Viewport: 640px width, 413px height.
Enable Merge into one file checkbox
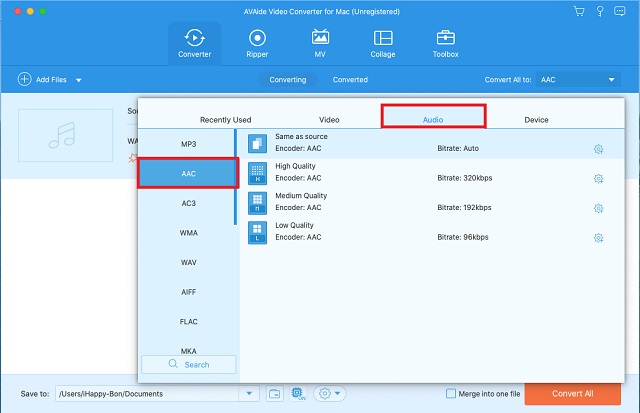click(x=451, y=393)
